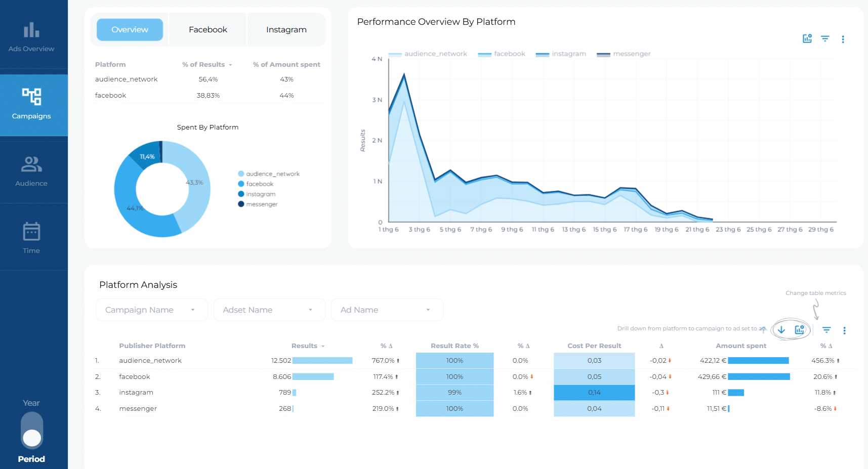Click the facebook legend swatch in the donut chart
868x469 pixels.
[x=241, y=184]
